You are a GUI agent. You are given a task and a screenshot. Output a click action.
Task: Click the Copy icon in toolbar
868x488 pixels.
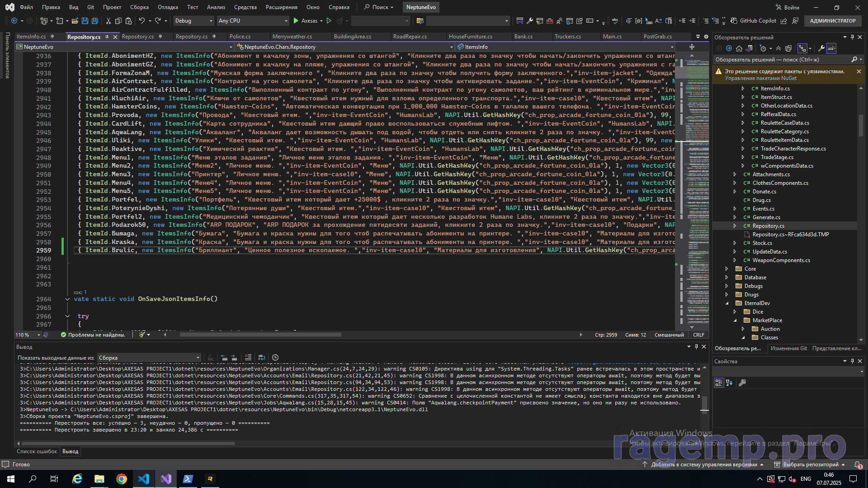click(x=118, y=21)
